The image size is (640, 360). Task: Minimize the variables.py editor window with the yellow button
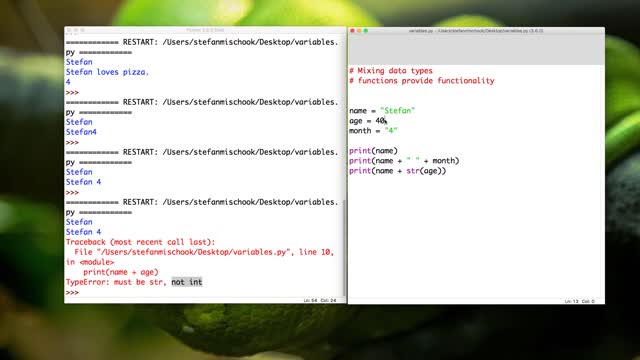359,31
